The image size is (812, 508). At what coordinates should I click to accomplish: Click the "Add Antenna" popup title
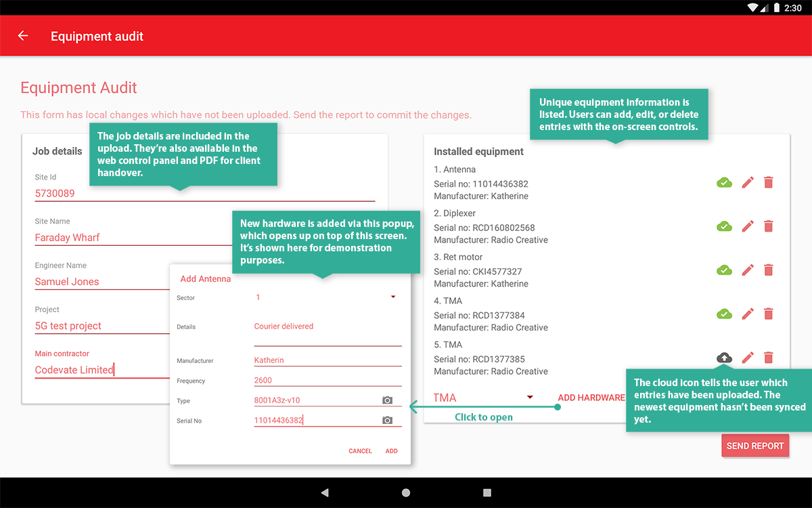206,279
